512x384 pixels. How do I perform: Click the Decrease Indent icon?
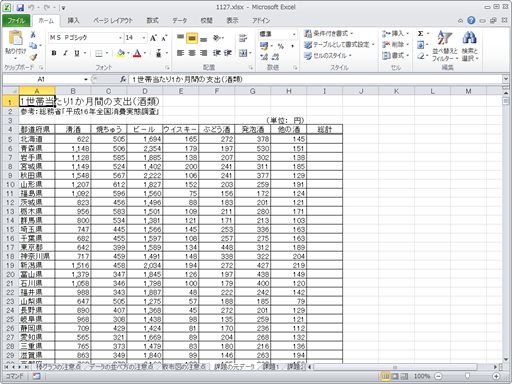[217, 53]
